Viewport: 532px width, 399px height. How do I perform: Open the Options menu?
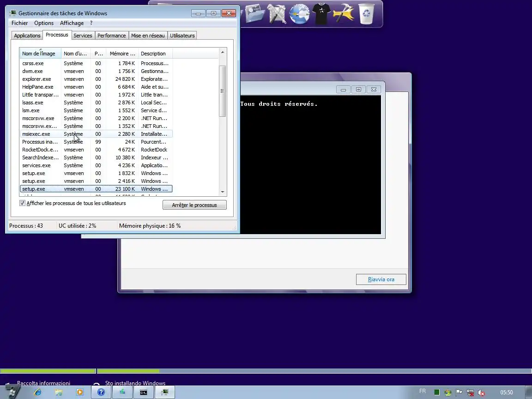[x=44, y=23]
